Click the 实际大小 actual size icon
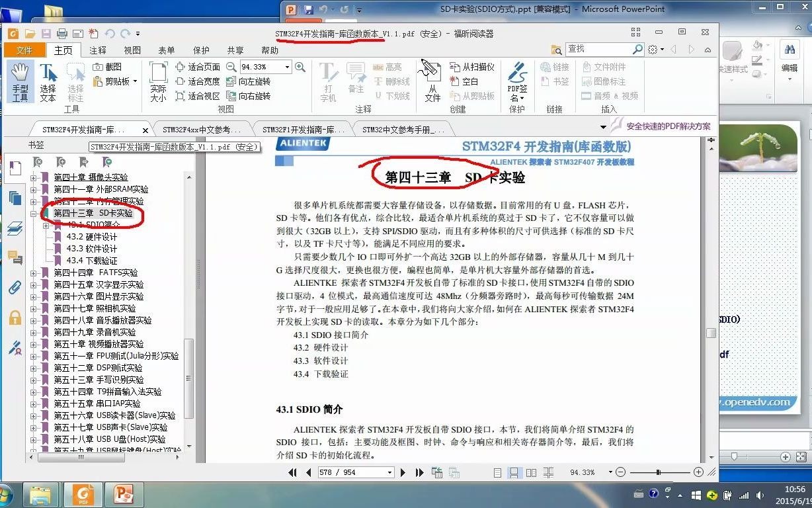This screenshot has width=812, height=508. coord(157,79)
